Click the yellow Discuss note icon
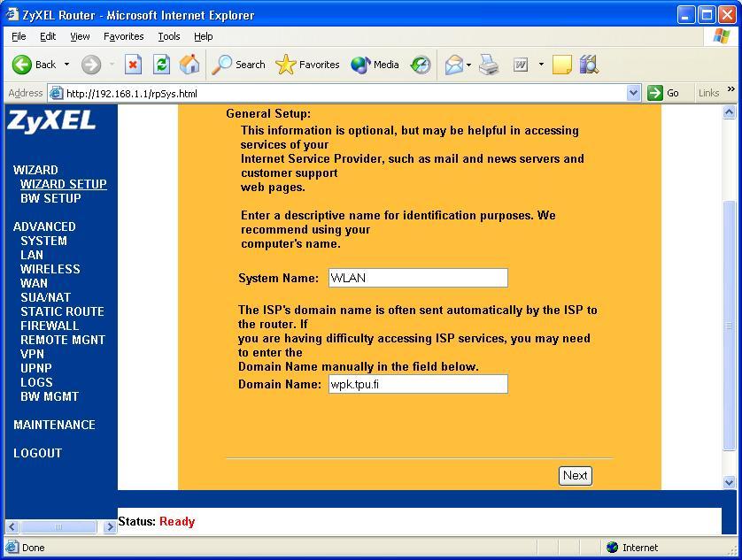742x560 pixels. [x=561, y=65]
